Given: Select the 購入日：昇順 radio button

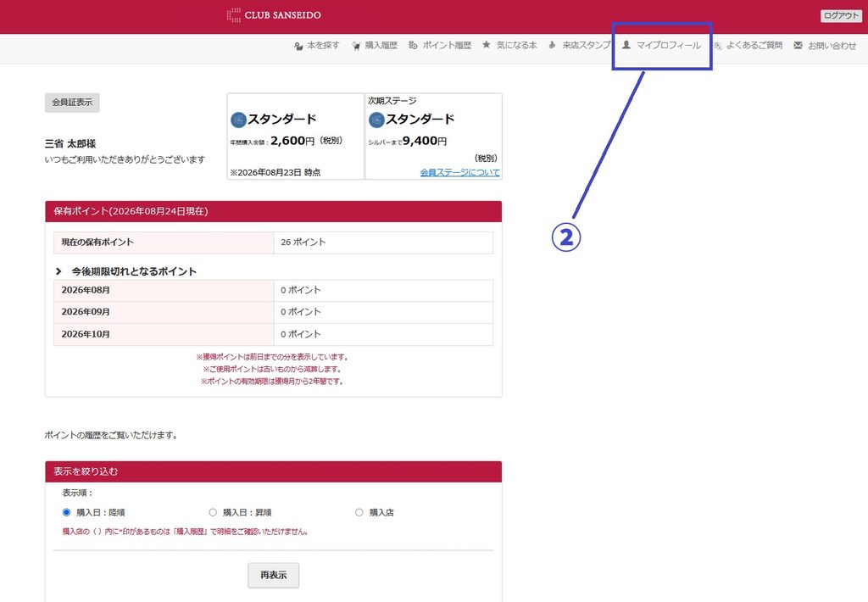Looking at the screenshot, I should [x=213, y=512].
